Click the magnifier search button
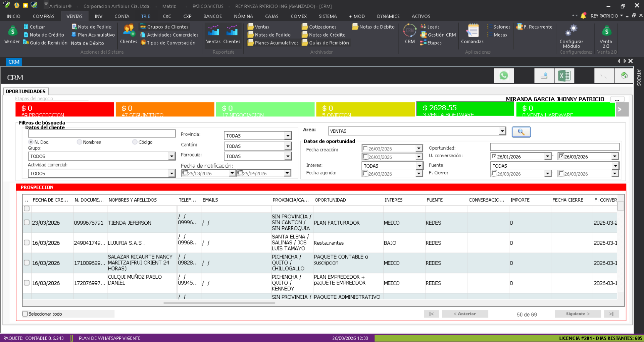This screenshot has height=342, width=644. pyautogui.click(x=521, y=132)
